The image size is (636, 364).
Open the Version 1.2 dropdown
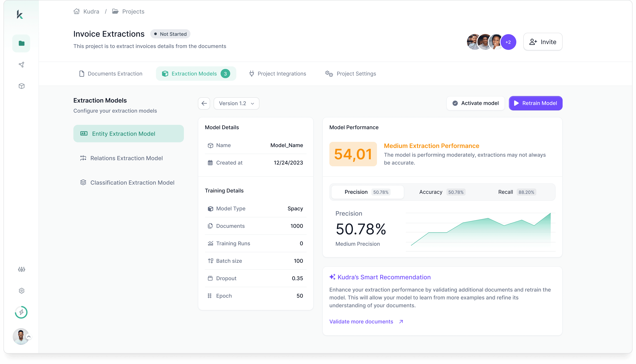point(236,103)
